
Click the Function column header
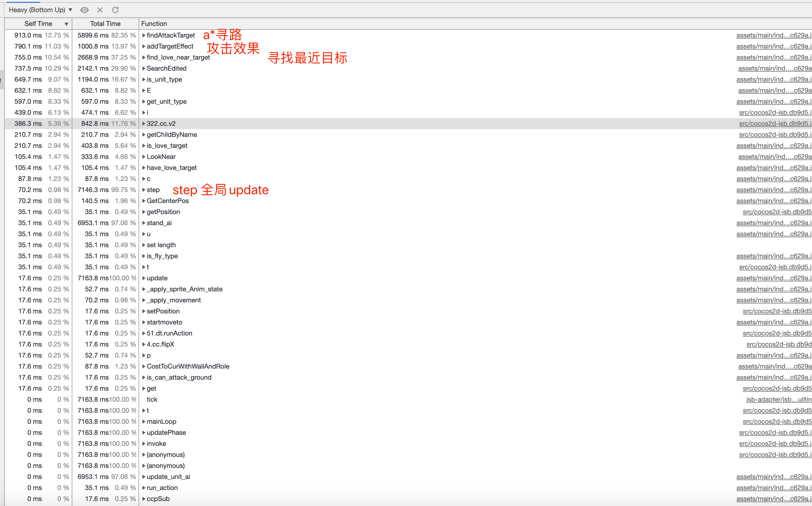(x=154, y=24)
